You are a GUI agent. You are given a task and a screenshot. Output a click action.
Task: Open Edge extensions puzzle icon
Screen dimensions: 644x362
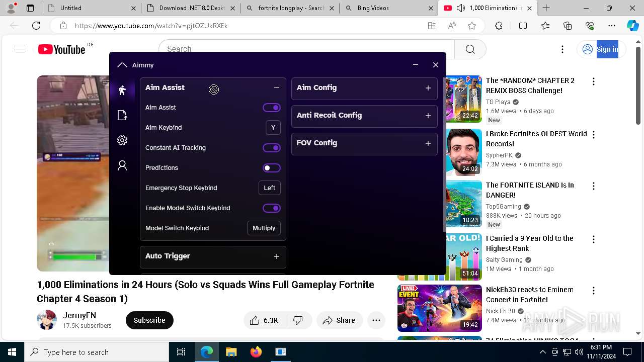coord(499,26)
